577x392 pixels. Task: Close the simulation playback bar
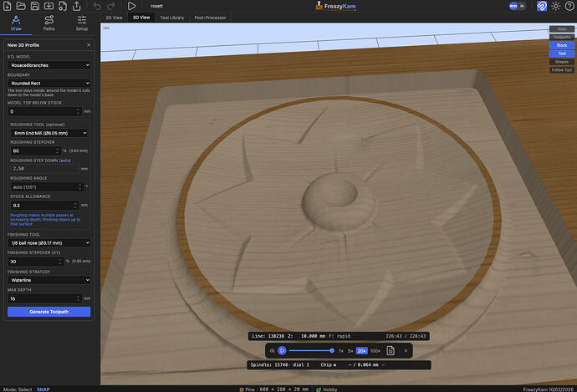pos(406,351)
